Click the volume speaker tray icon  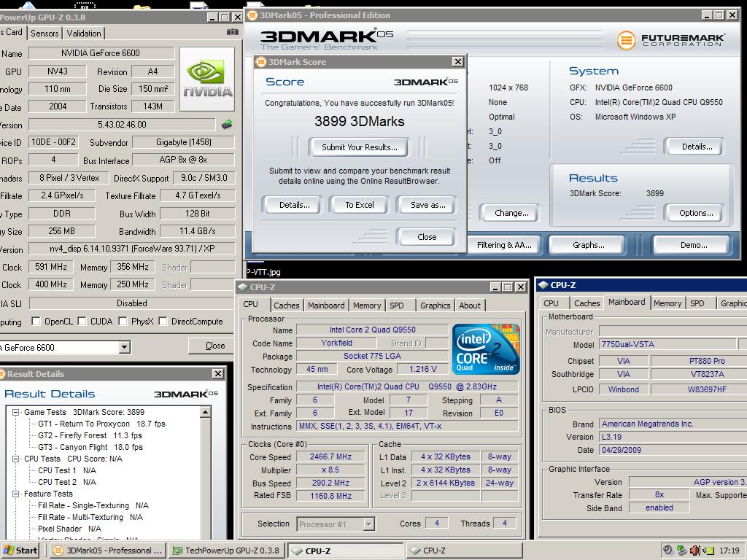click(x=695, y=551)
